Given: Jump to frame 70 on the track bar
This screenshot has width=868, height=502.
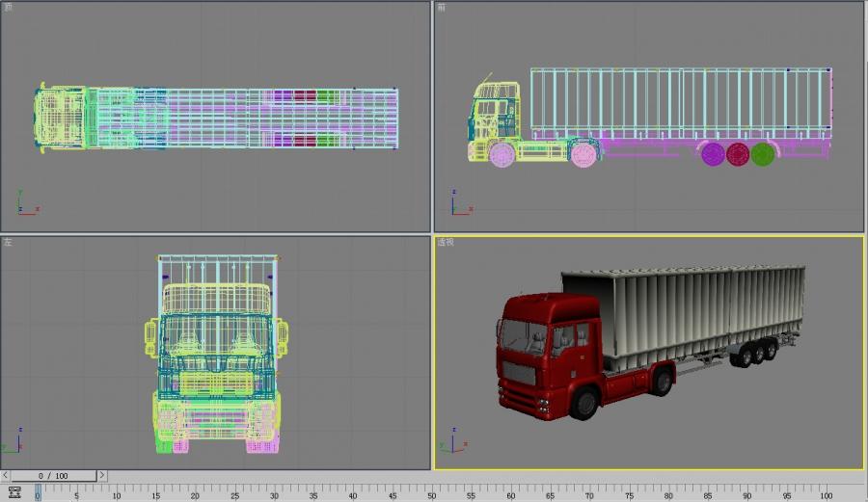Looking at the screenshot, I should [x=589, y=495].
